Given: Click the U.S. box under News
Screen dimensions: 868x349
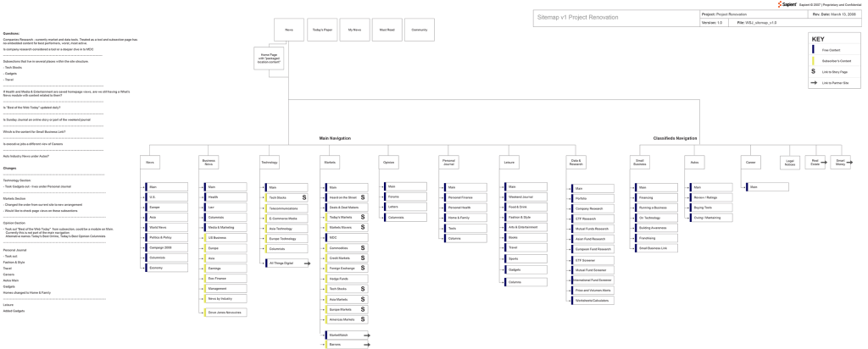Looking at the screenshot, I should (x=167, y=197).
